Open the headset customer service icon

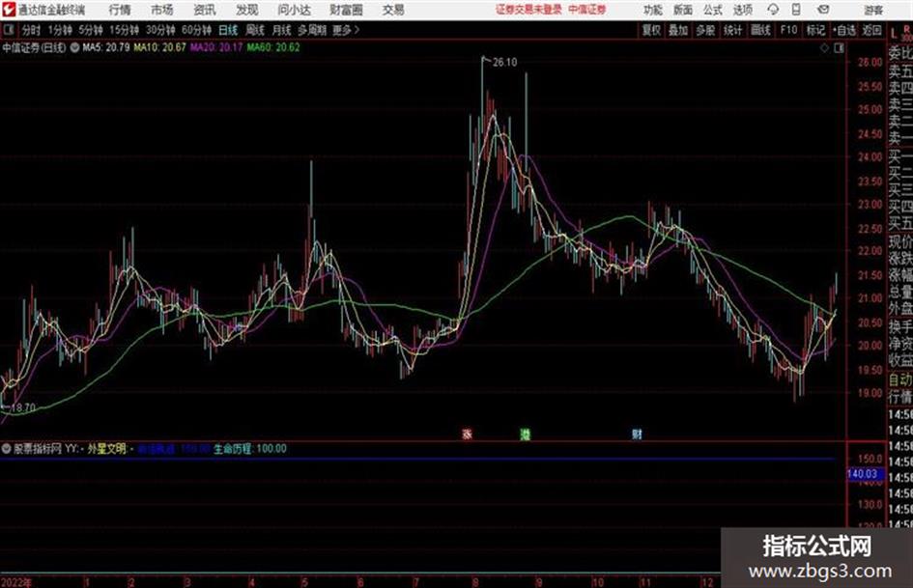[x=773, y=10]
